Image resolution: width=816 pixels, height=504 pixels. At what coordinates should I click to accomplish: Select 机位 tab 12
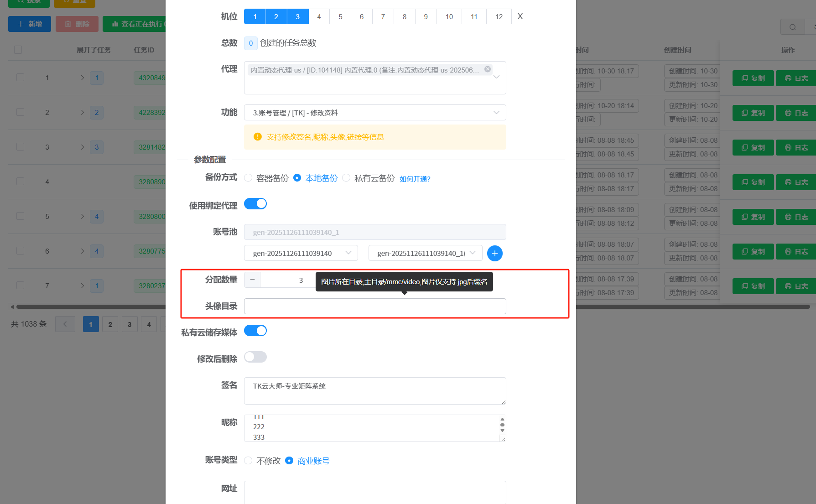499,16
